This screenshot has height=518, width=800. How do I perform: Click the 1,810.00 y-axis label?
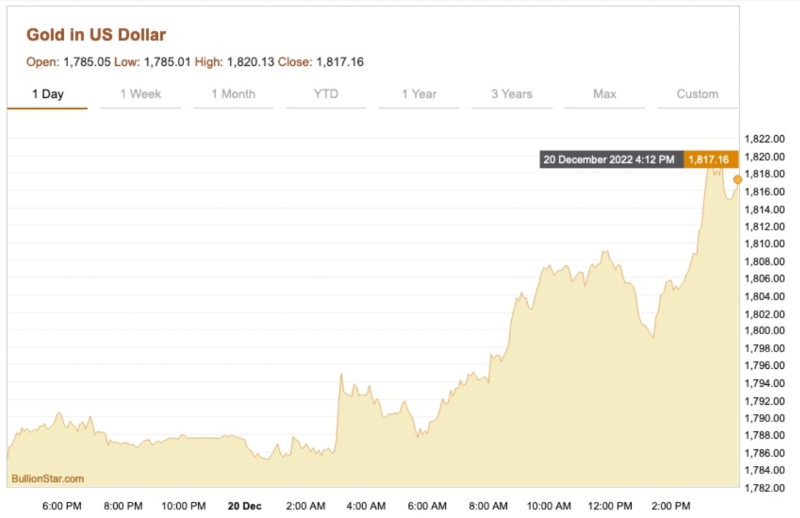(765, 243)
